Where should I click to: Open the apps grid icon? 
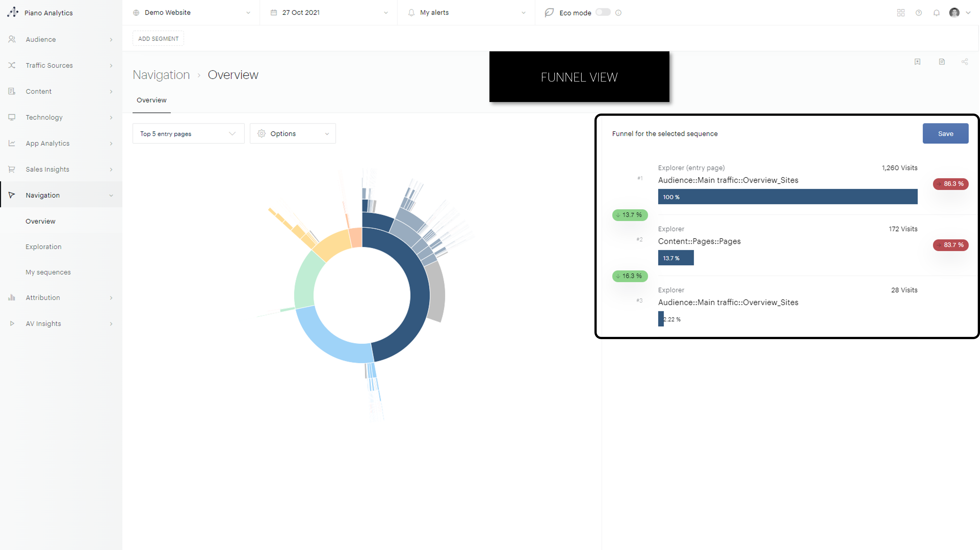[901, 12]
